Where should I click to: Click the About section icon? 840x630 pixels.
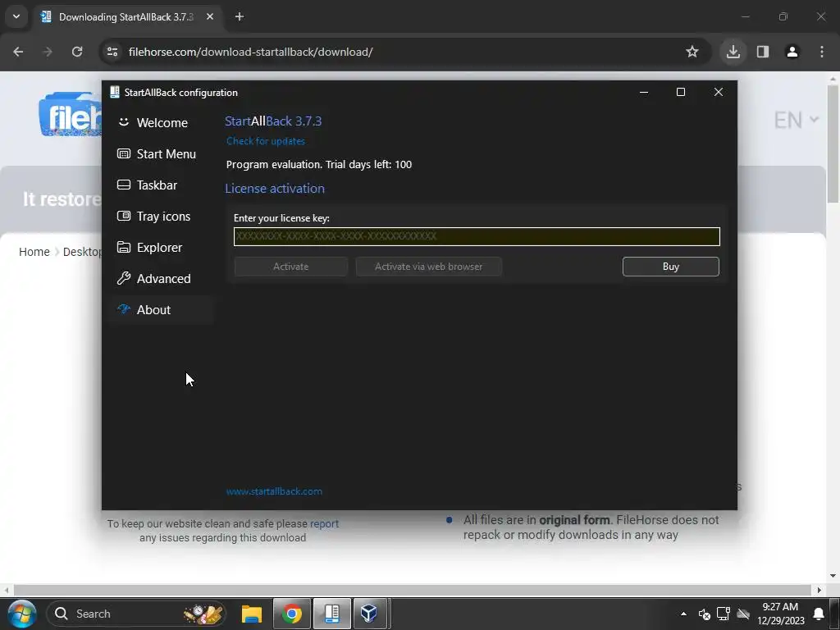[124, 309]
